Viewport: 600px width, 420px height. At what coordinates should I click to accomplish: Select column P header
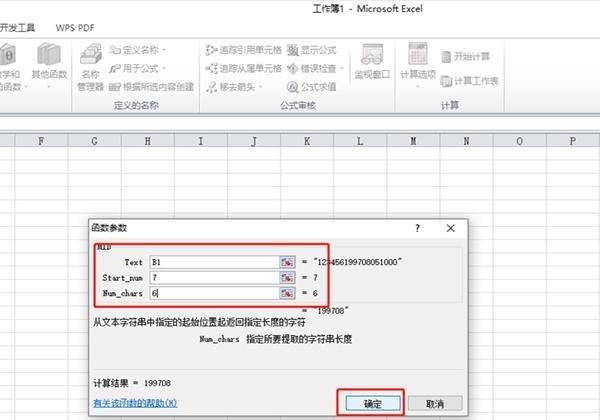572,141
